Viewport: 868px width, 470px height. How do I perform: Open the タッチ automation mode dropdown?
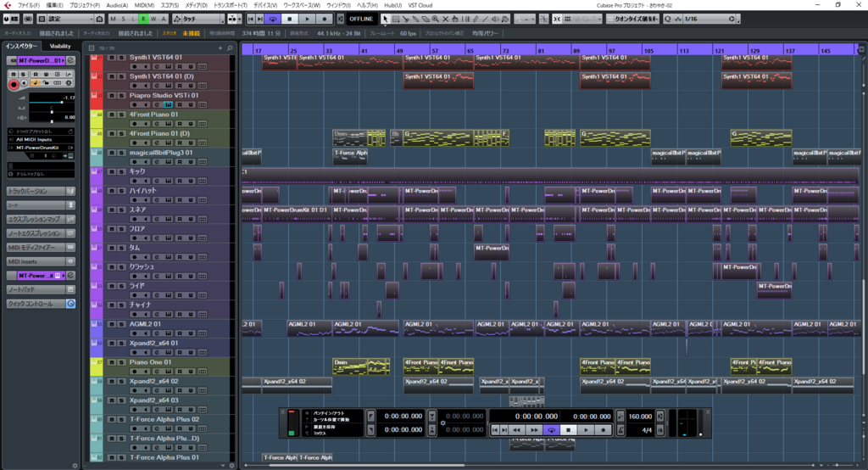pyautogui.click(x=203, y=19)
